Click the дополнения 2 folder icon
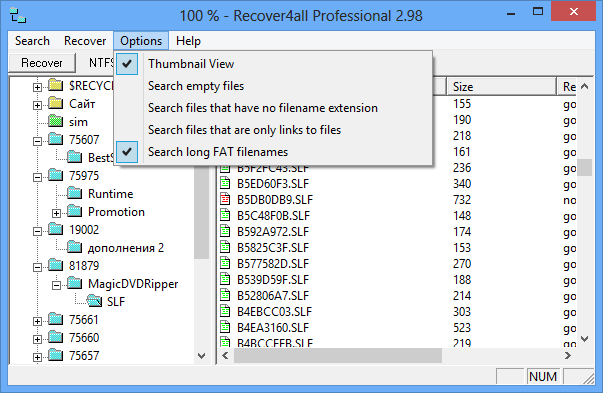Image resolution: width=603 pixels, height=393 pixels. (x=75, y=248)
